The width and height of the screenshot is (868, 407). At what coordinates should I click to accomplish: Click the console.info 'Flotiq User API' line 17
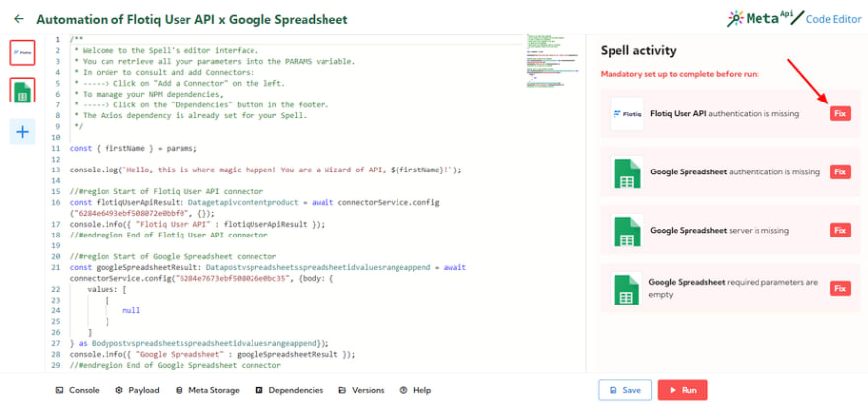tap(197, 225)
